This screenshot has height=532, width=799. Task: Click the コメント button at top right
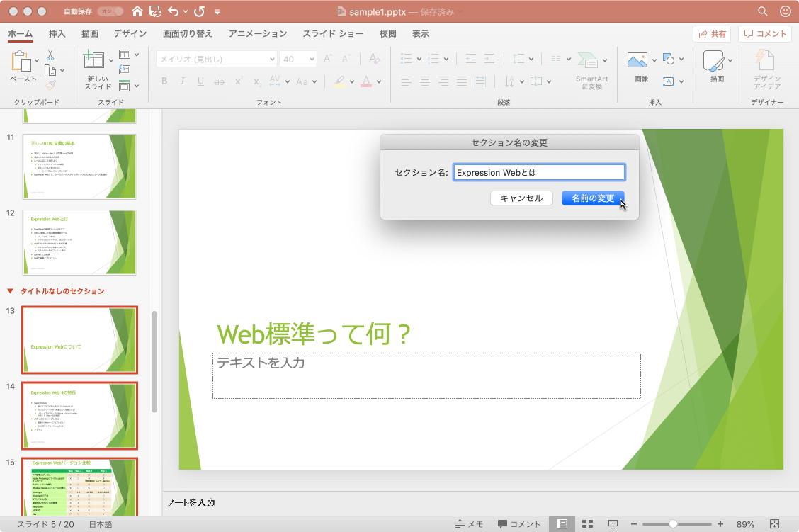765,33
